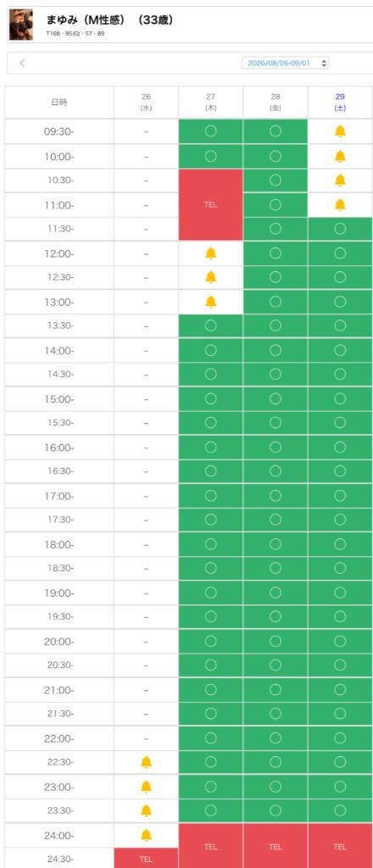Click the TEL cell at 24:30 Wednesday

pyautogui.click(x=146, y=859)
